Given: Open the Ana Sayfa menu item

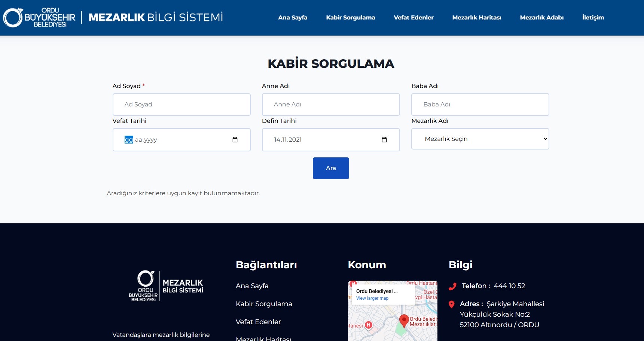Looking at the screenshot, I should [293, 18].
